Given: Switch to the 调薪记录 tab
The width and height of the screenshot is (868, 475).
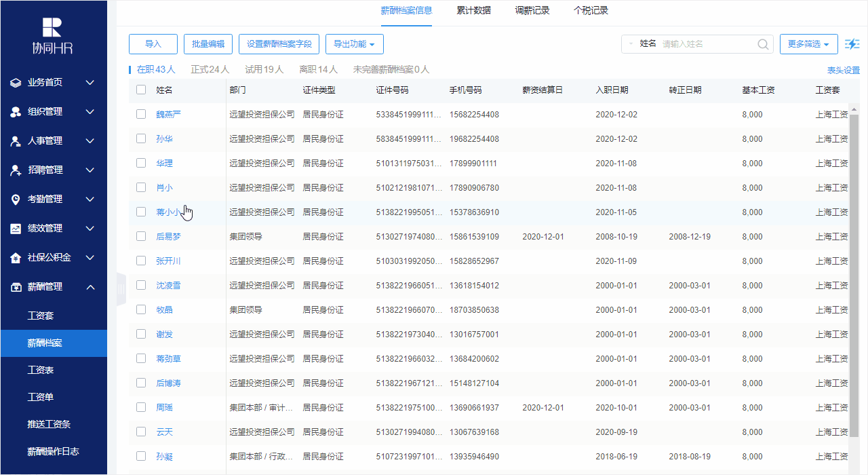Looking at the screenshot, I should coord(532,11).
